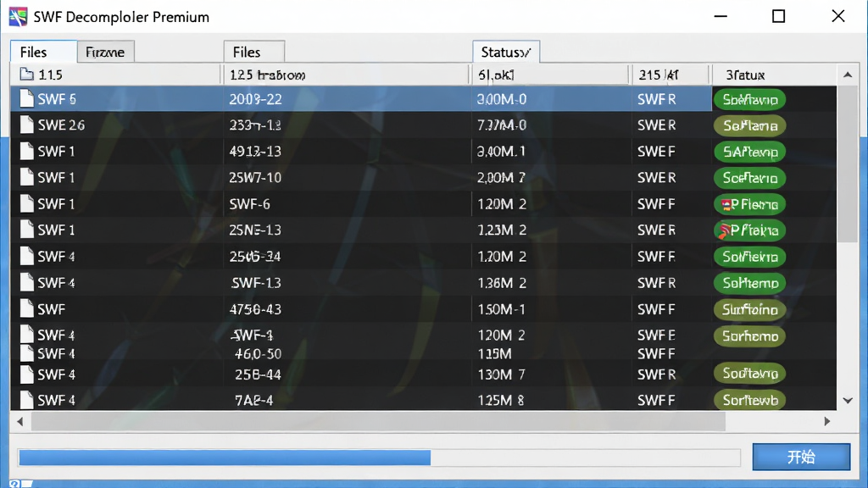The height and width of the screenshot is (488, 868).
Task: Click file icon of row dated 4913-13
Action: 26,151
